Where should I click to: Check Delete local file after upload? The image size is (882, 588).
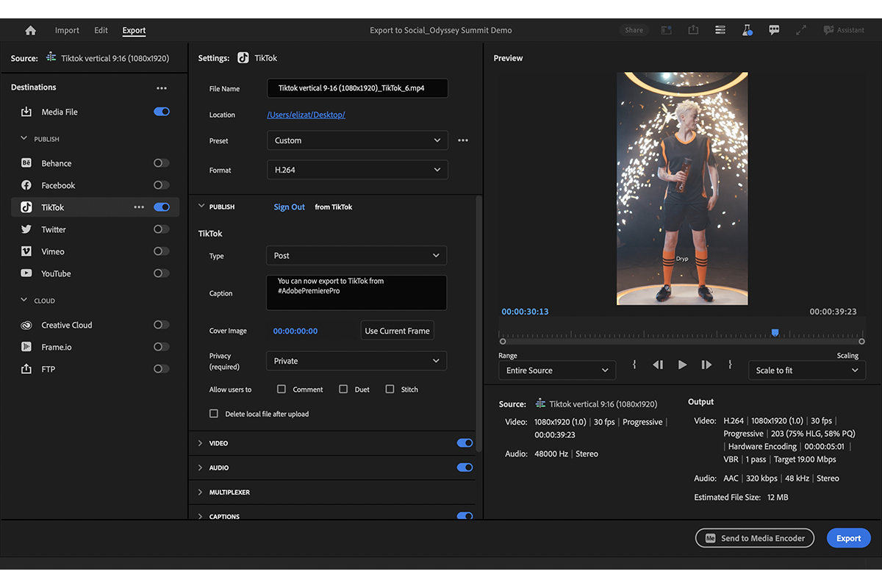click(x=214, y=414)
